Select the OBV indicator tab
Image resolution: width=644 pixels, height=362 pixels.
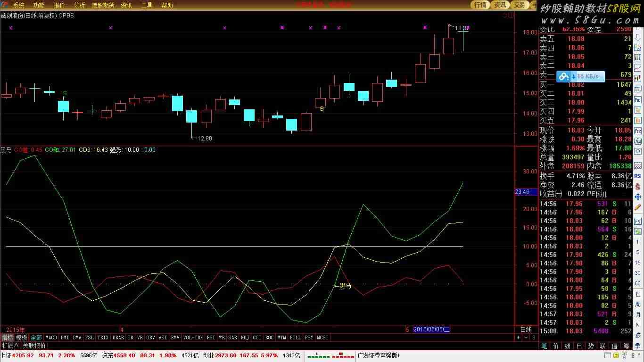point(151,337)
